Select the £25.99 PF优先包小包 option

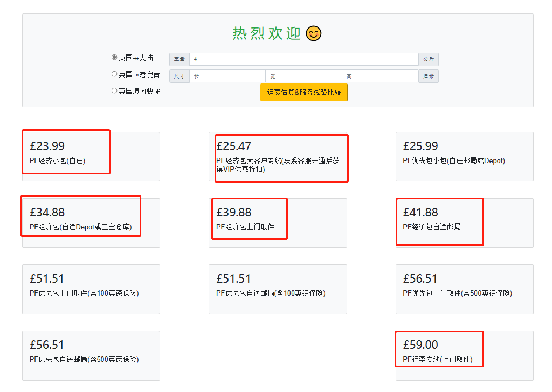464,156
